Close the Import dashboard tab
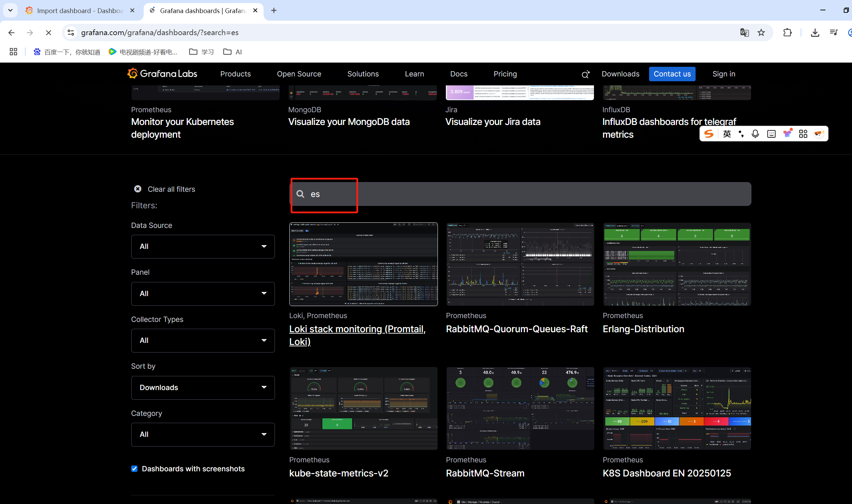 click(132, 10)
